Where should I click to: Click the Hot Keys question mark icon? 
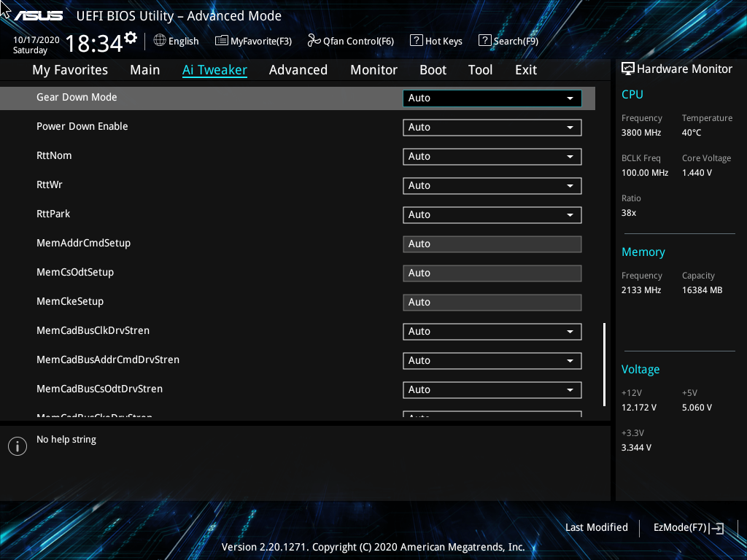[x=416, y=41]
